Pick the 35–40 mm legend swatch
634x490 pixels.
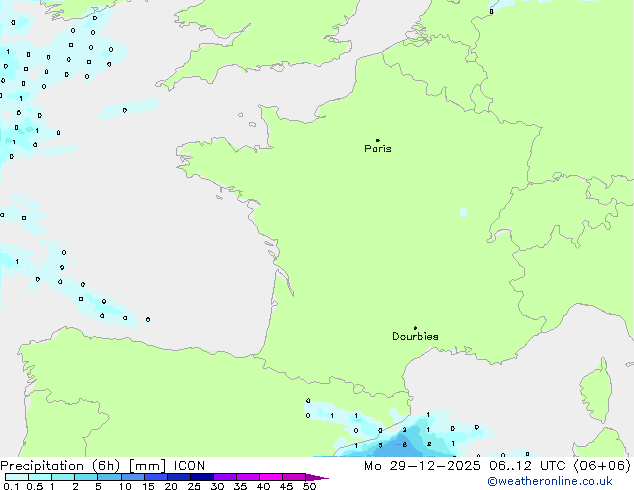247,477
